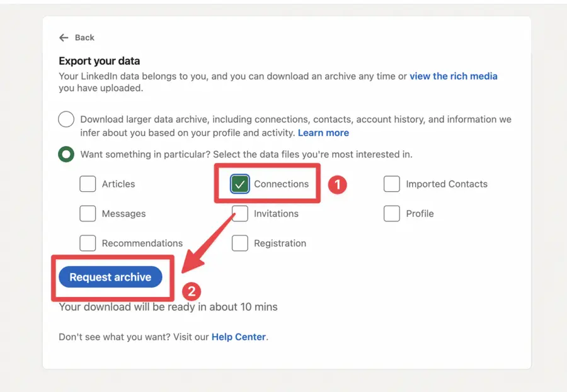The height and width of the screenshot is (392, 567).
Task: Click the Recommendations label text
Action: point(142,243)
